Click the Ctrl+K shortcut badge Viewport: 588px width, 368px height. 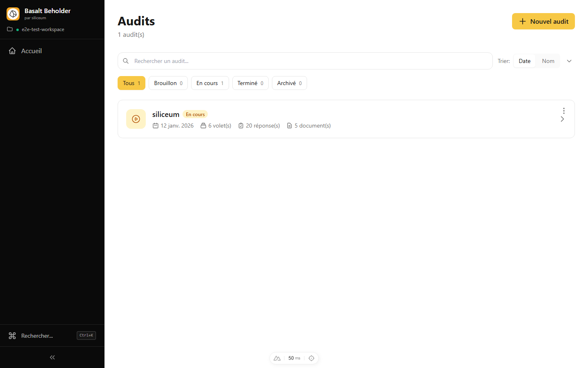click(86, 335)
